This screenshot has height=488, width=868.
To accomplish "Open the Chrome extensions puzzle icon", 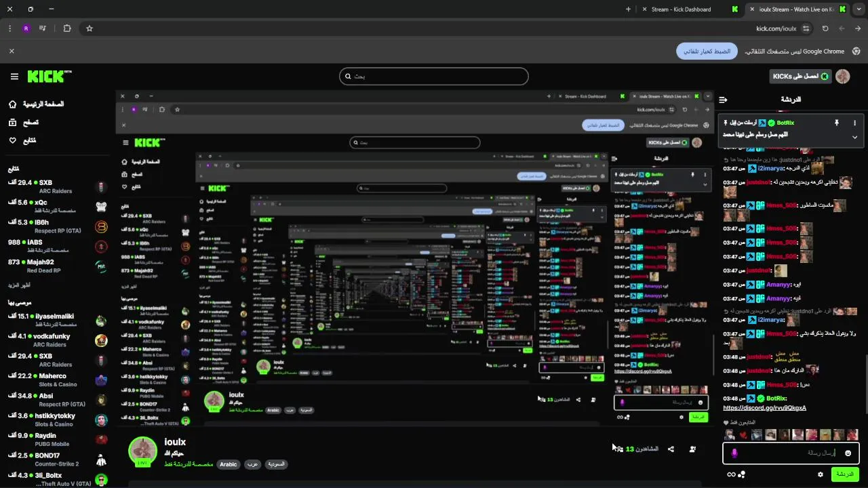I will 67,28.
